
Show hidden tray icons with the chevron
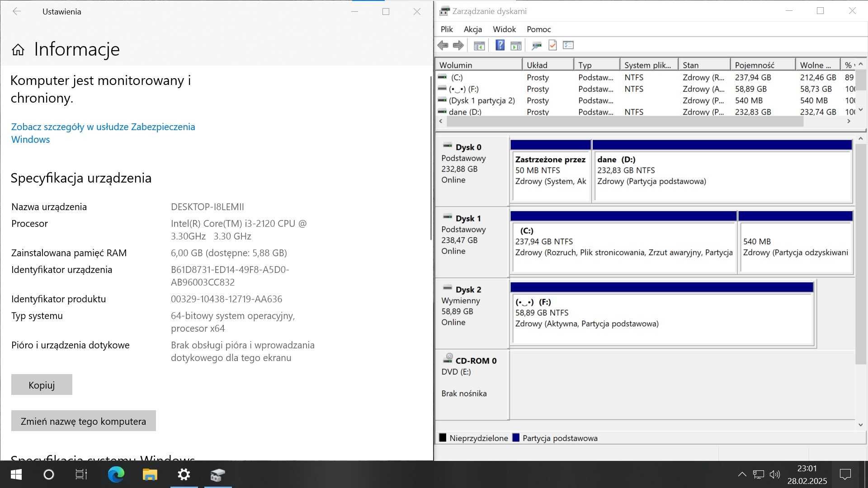click(x=742, y=474)
